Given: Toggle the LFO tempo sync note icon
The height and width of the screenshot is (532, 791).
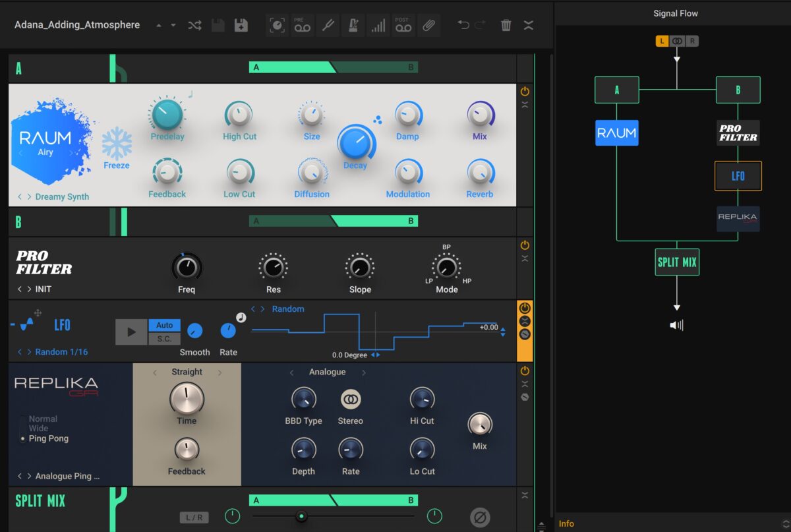Looking at the screenshot, I should coord(241,317).
